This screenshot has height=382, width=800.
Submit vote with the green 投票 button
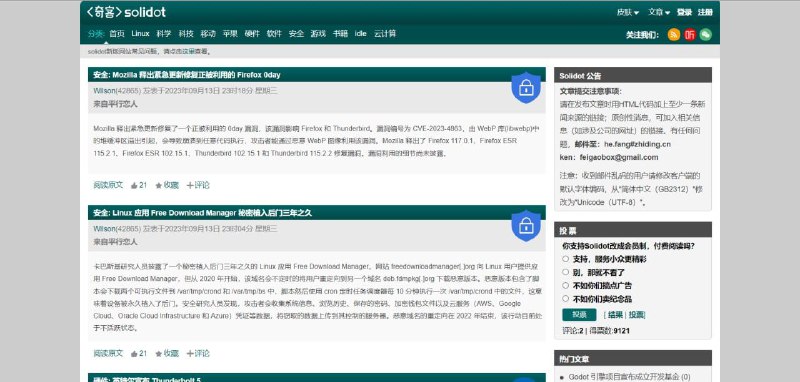pos(579,315)
